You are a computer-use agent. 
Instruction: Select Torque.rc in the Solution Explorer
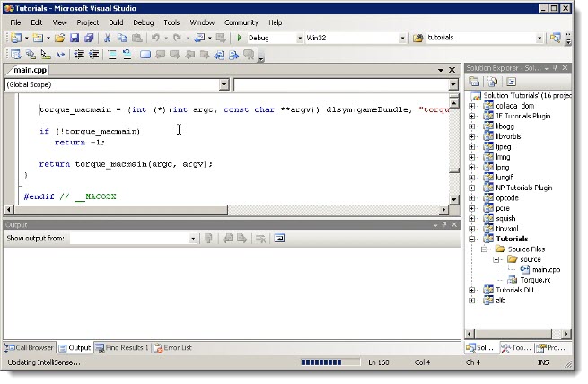coord(538,279)
